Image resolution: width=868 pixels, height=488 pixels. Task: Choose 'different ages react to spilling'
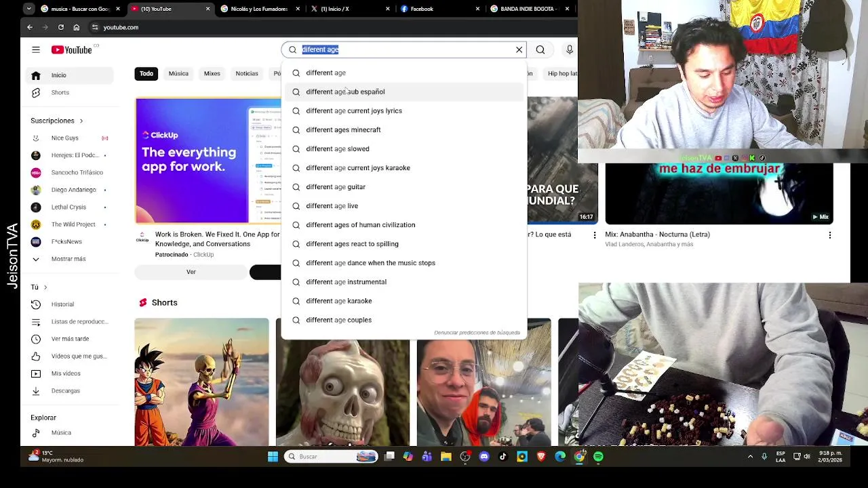[404, 243]
